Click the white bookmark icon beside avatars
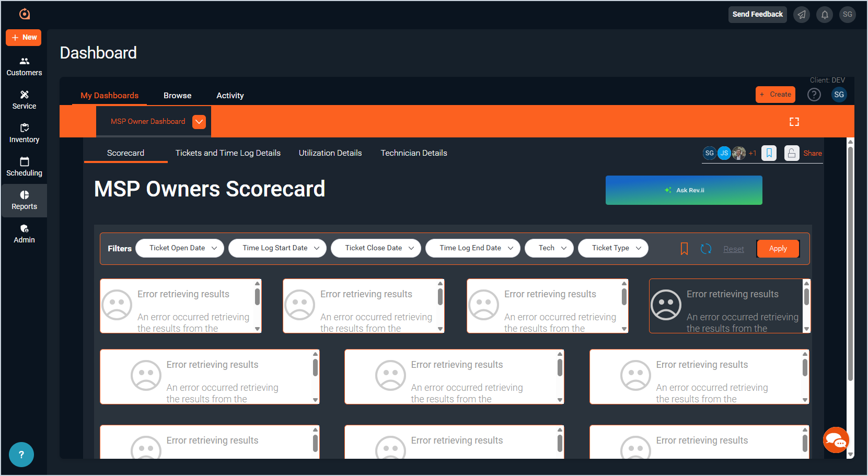This screenshot has width=868, height=476. coord(769,153)
